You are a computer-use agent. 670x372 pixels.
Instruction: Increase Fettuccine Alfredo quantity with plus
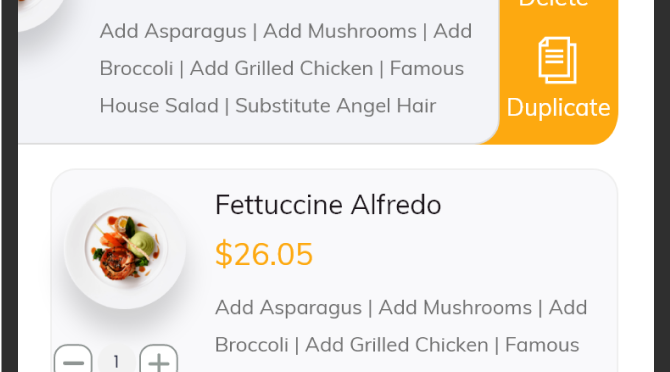coord(159,359)
